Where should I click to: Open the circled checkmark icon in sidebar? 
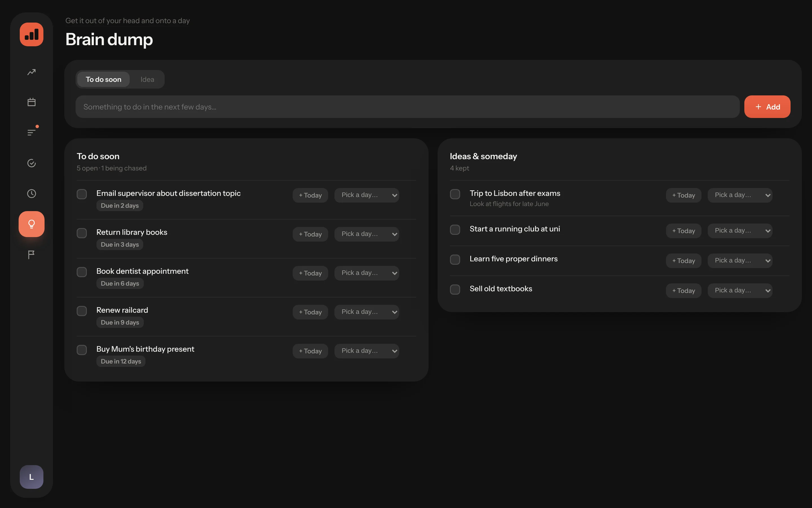click(x=32, y=163)
